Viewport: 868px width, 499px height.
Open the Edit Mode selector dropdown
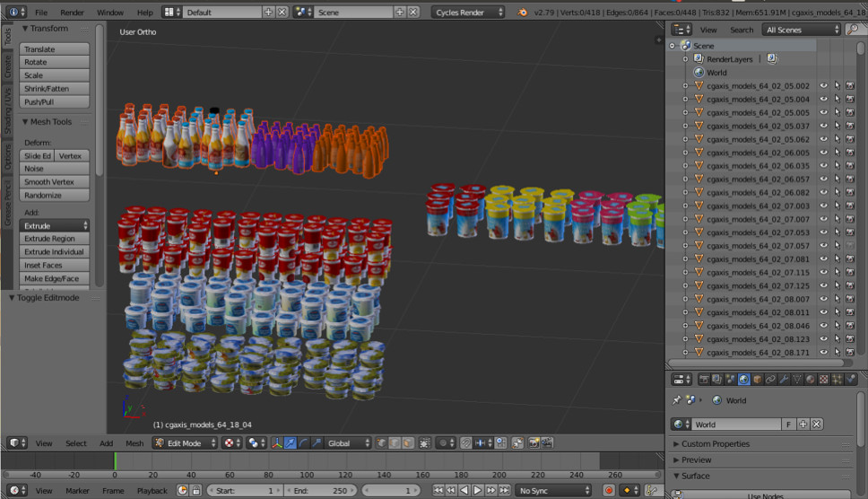pos(185,442)
